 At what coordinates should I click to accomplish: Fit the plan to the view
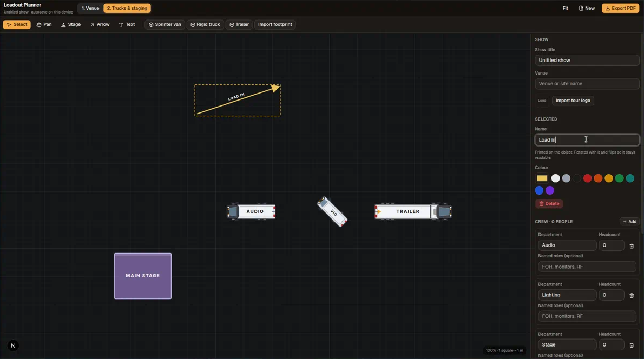[565, 8]
